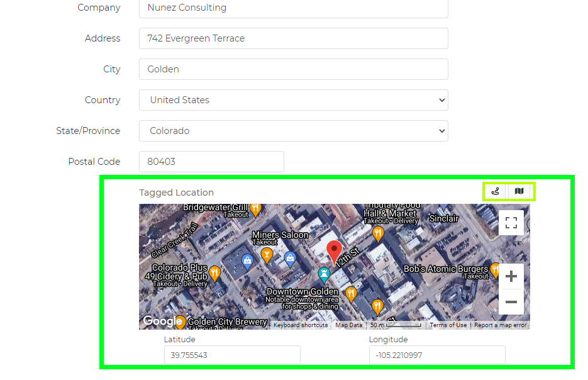Open the map view icon button

(x=519, y=191)
